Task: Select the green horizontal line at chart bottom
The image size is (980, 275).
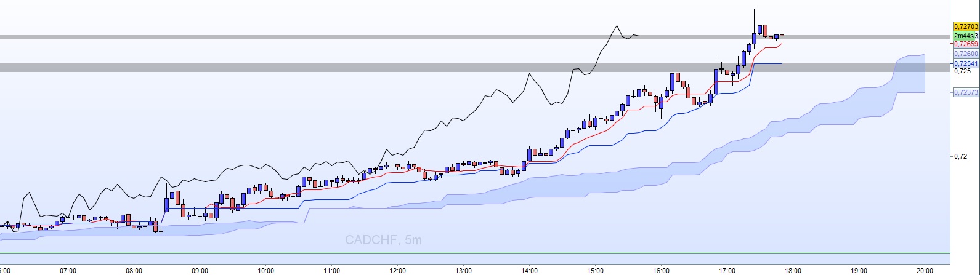Action: [x=474, y=253]
